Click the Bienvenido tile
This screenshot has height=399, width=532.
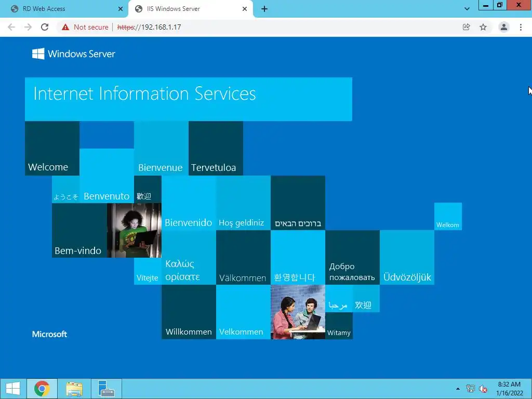click(x=189, y=203)
